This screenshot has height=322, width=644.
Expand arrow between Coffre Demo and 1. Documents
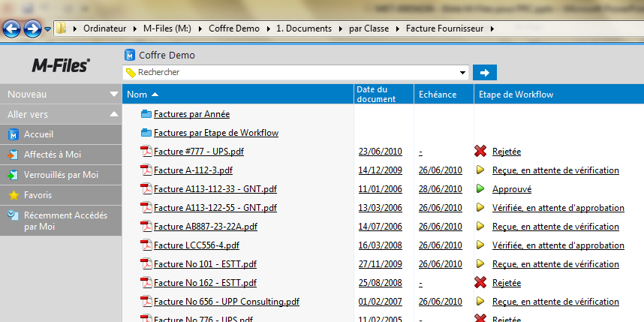tap(268, 29)
